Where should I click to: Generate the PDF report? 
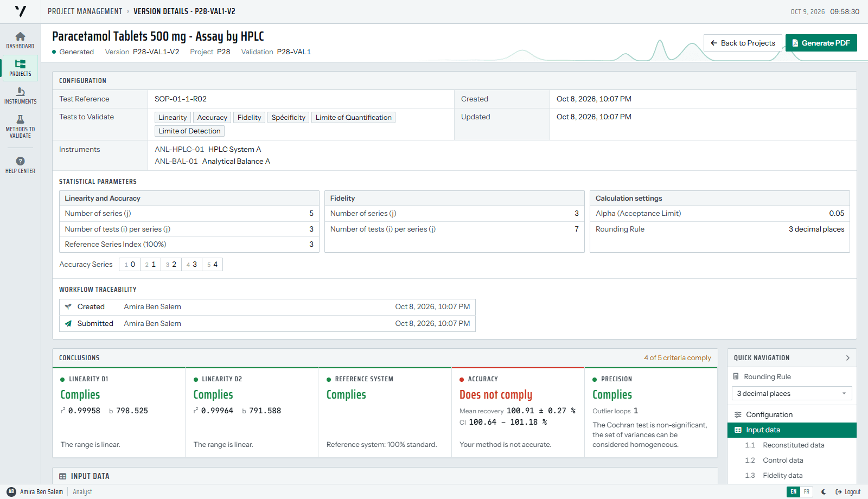click(821, 43)
